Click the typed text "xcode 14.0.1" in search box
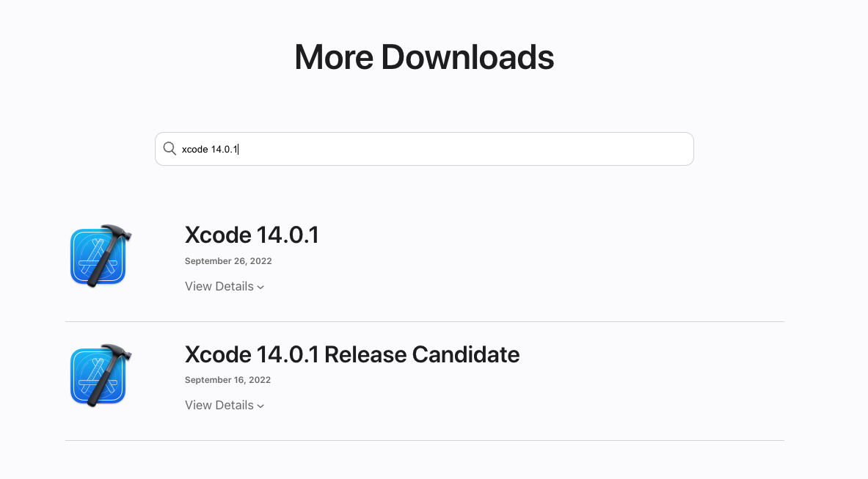868x479 pixels. (210, 150)
